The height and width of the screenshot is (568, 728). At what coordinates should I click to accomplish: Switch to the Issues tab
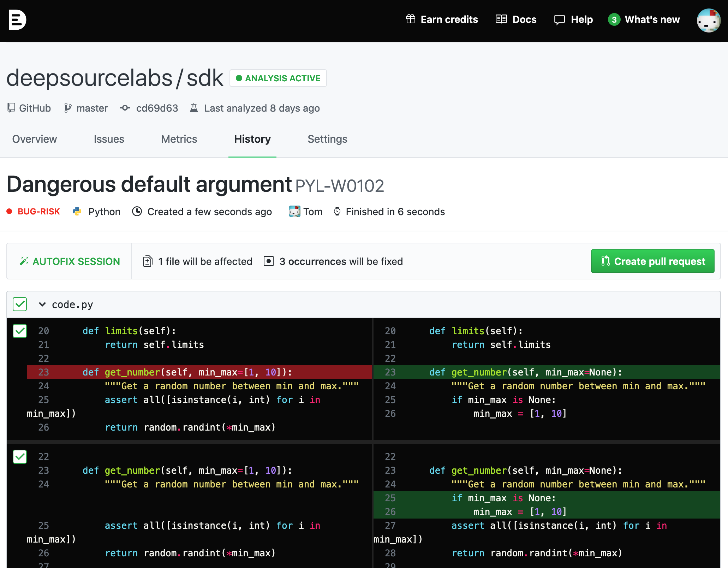109,139
